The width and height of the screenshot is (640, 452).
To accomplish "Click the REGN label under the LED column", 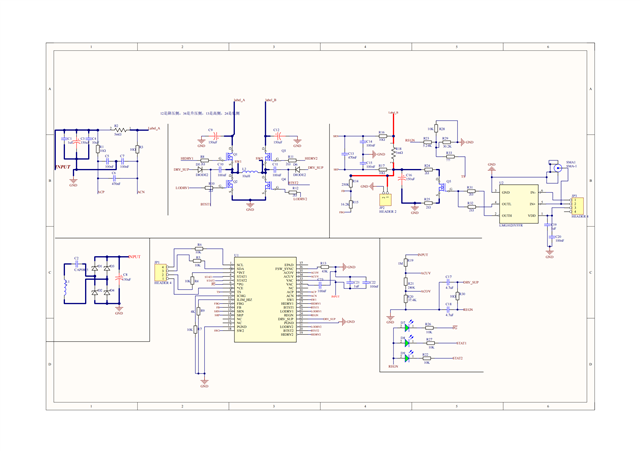I will (393, 367).
